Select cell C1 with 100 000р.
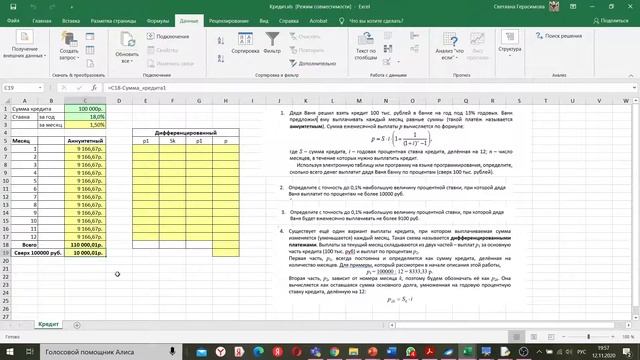Image resolution: width=640 pixels, height=360 pixels. tap(85, 109)
